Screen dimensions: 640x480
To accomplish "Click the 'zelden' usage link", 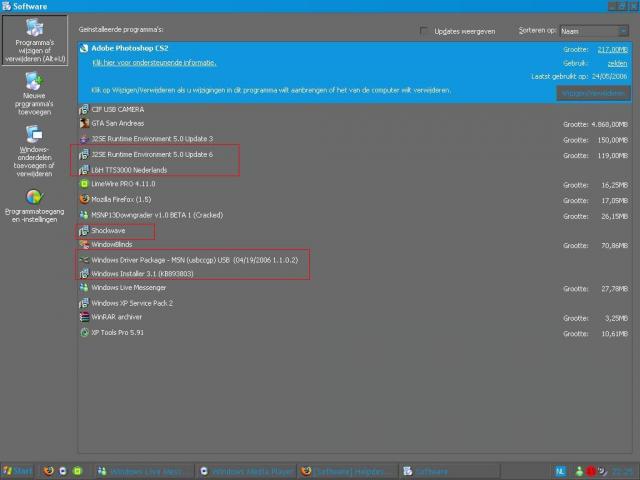I will [617, 63].
